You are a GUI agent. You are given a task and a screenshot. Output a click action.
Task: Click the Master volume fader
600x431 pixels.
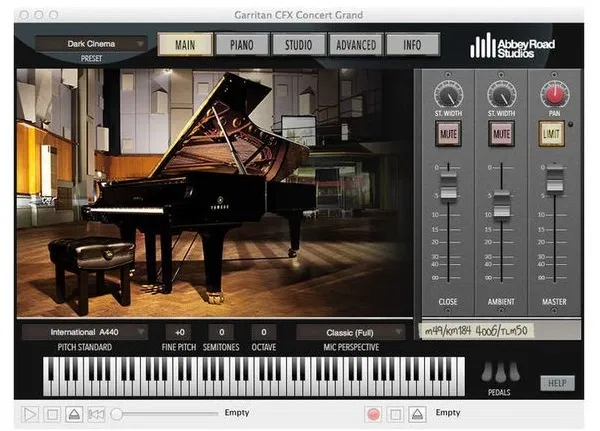click(554, 185)
